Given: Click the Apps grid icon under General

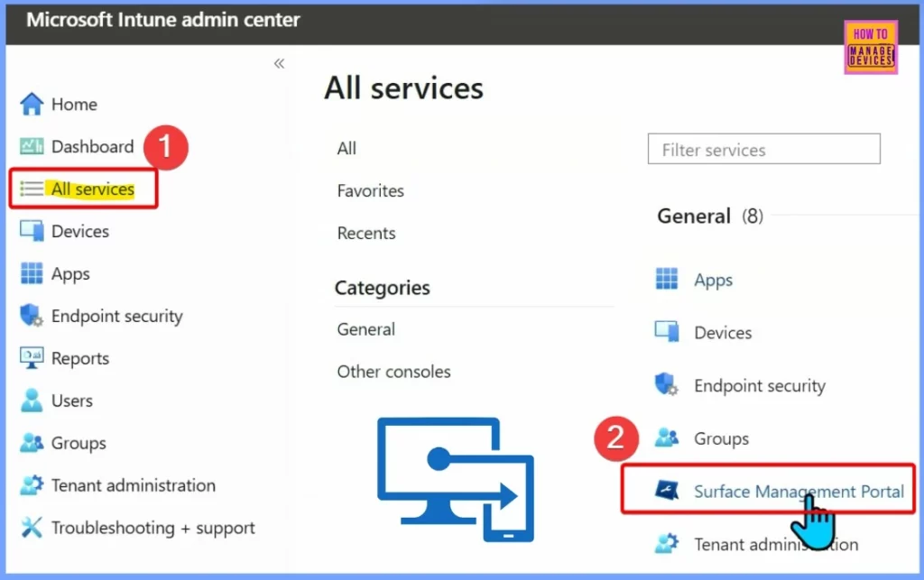Looking at the screenshot, I should point(667,279).
